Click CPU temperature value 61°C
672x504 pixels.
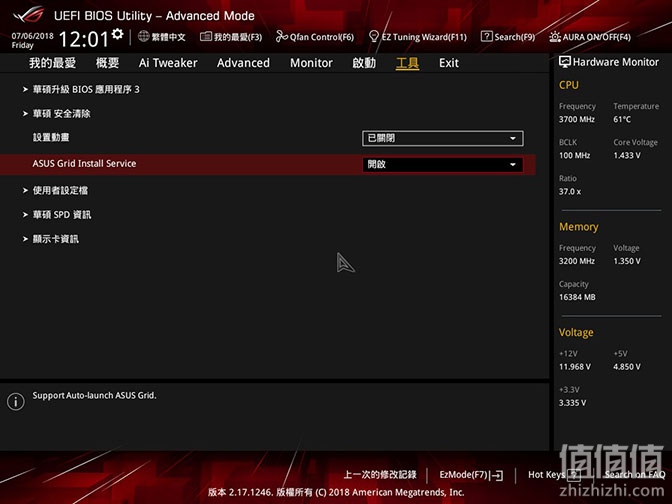pyautogui.click(x=622, y=120)
